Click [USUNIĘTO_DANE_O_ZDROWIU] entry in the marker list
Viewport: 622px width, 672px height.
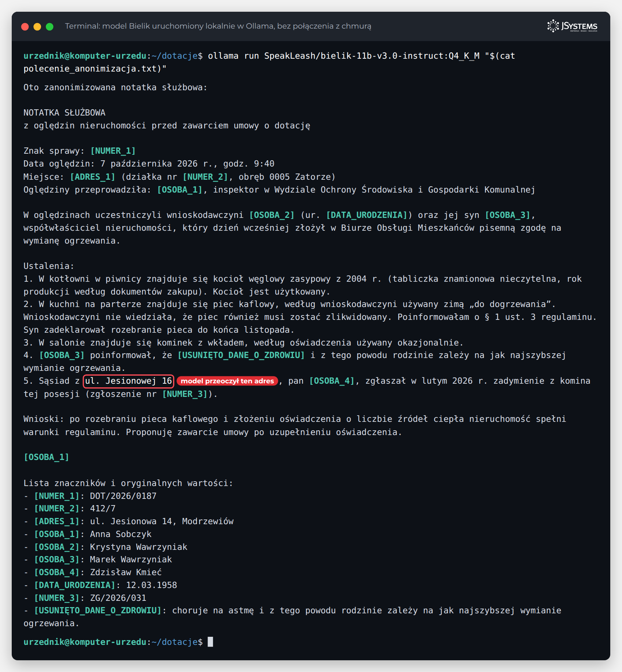point(98,610)
